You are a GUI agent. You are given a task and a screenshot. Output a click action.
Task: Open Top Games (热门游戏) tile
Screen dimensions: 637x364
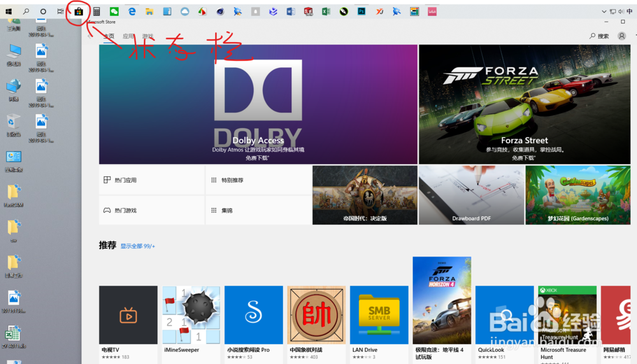152,210
